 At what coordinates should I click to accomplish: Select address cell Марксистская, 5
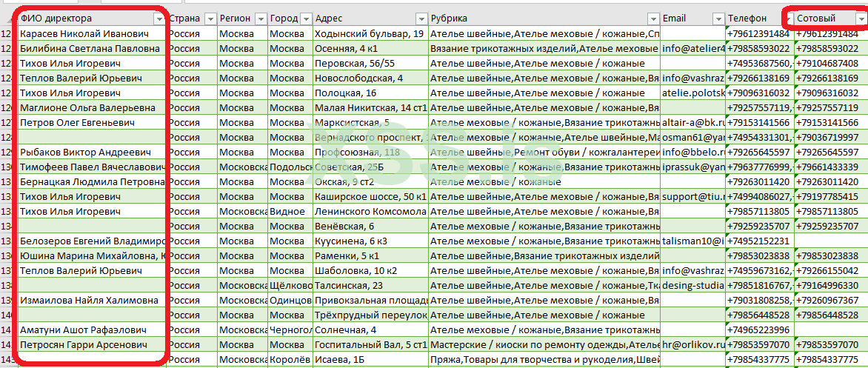[x=370, y=122]
